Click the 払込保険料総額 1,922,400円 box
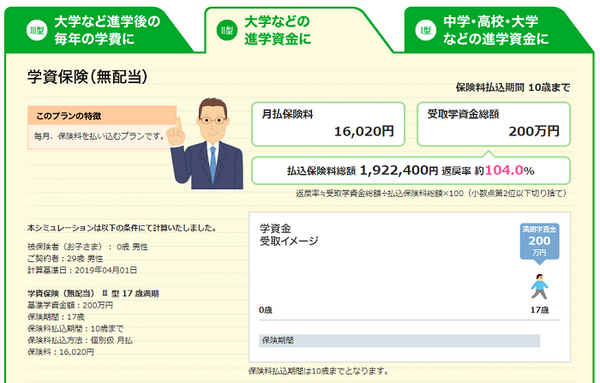600x383 pixels. [x=411, y=170]
